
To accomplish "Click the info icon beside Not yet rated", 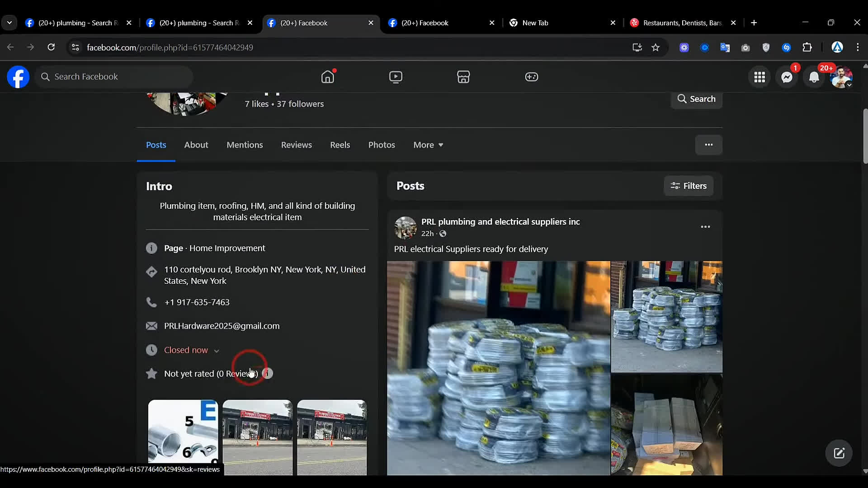I will coord(268,374).
